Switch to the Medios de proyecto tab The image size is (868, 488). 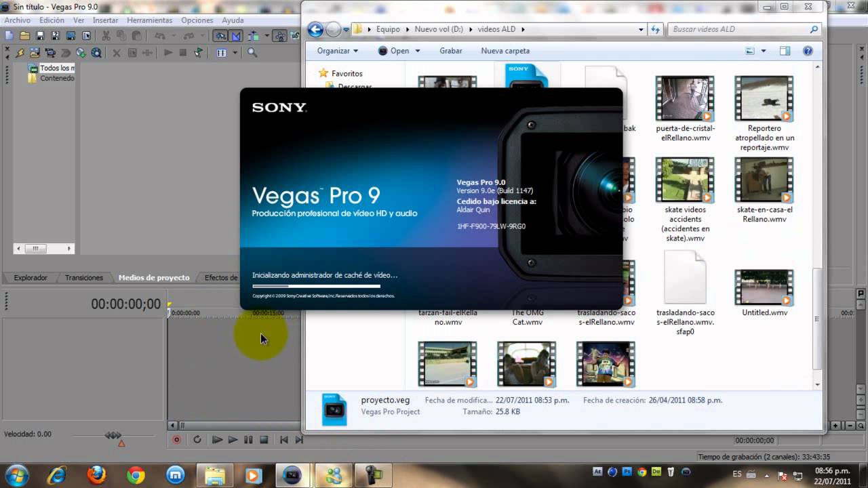pyautogui.click(x=154, y=278)
